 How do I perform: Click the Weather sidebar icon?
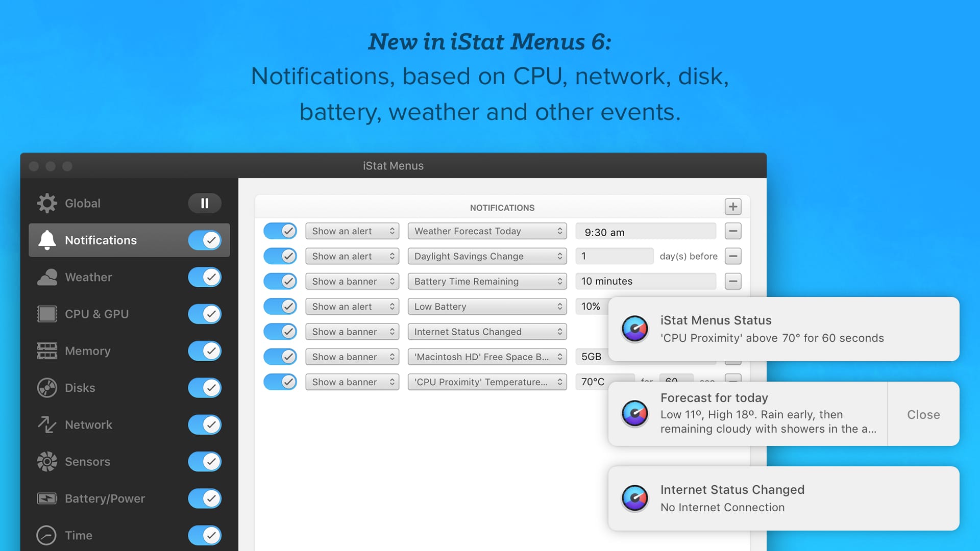pyautogui.click(x=46, y=277)
